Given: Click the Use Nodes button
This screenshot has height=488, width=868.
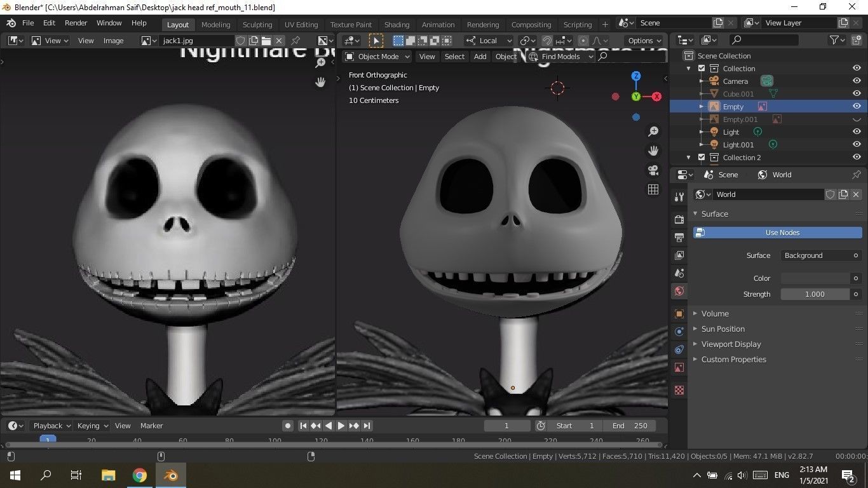Looking at the screenshot, I should click(778, 233).
